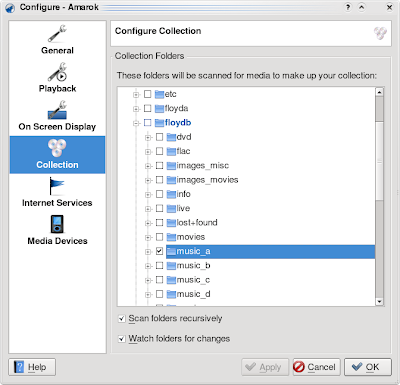Viewport: 400px width, 385px height.
Task: Expand the flac folder node
Action: coord(148,152)
